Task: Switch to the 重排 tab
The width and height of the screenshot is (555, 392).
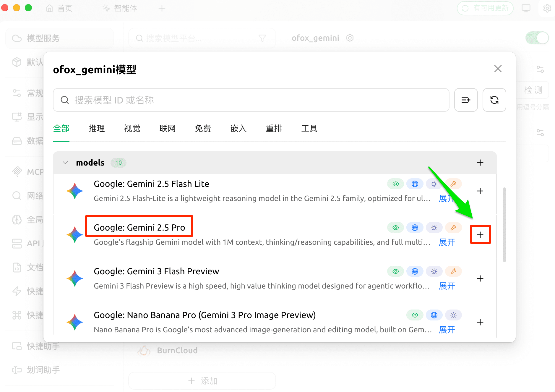Action: 274,128
